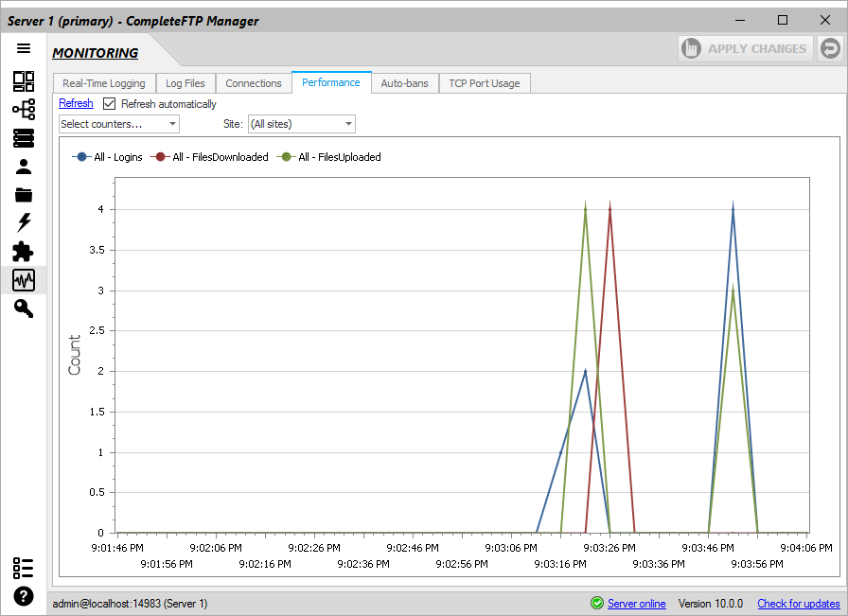The image size is (848, 616).
Task: Click the red All - FilesDownloaded legend marker
Action: [160, 157]
